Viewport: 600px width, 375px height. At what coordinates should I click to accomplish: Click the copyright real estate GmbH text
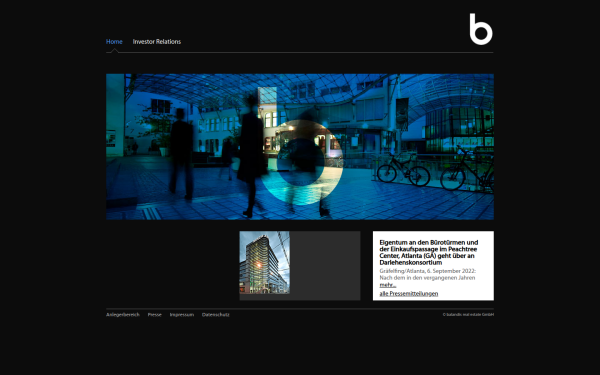pyautogui.click(x=468, y=315)
